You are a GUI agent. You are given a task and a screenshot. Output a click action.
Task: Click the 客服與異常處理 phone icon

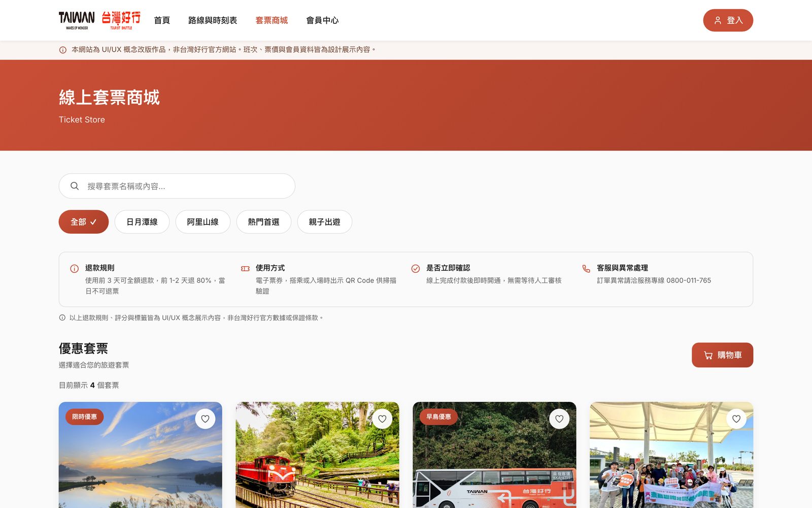(x=586, y=268)
